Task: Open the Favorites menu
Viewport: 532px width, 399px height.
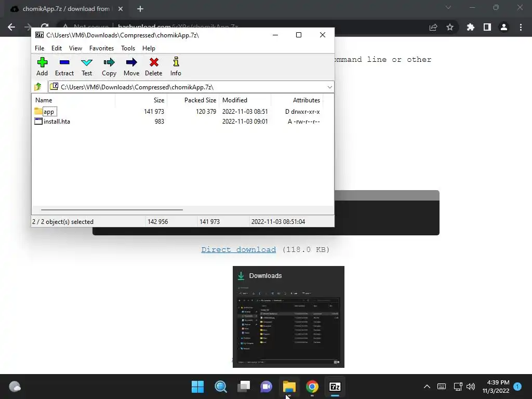Action: coord(101,48)
